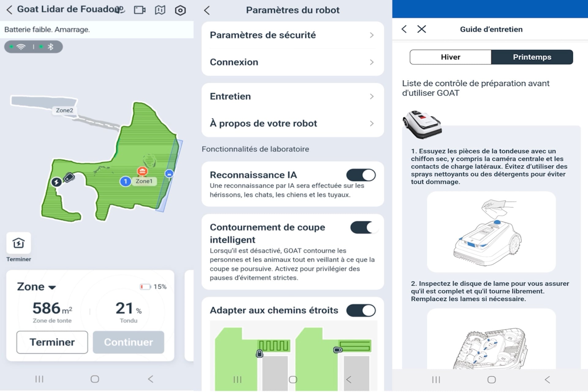The height and width of the screenshot is (392, 588).
Task: Expand chevron beside Entretien
Action: [x=371, y=96]
